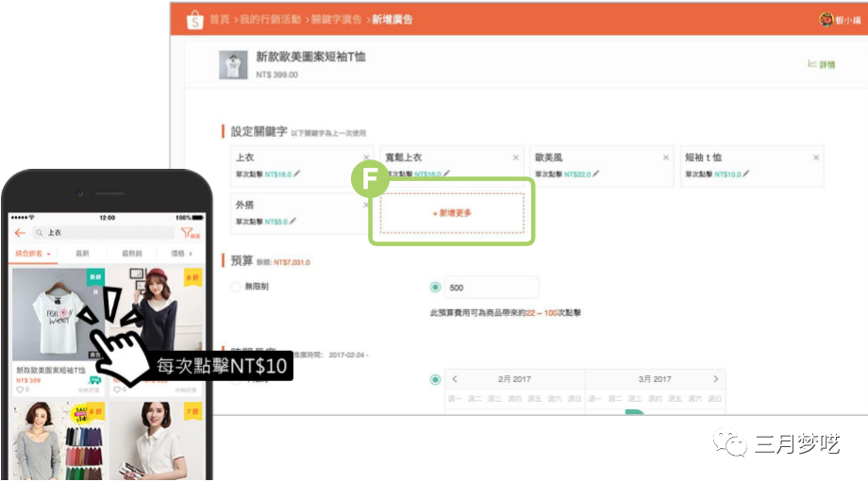The width and height of the screenshot is (868, 482).
Task: Click the 新款歐美圖案短袖T恤 title on phone
Action: [51, 370]
